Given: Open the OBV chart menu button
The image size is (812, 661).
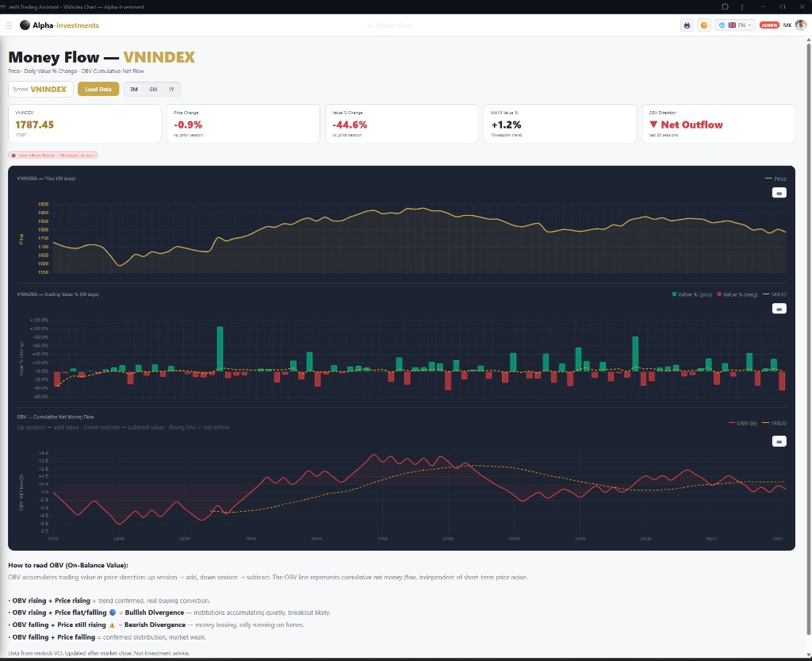Looking at the screenshot, I should pos(779,441).
